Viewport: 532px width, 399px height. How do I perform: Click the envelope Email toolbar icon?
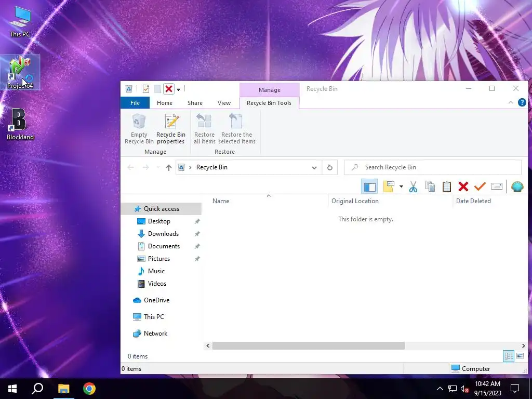(496, 187)
